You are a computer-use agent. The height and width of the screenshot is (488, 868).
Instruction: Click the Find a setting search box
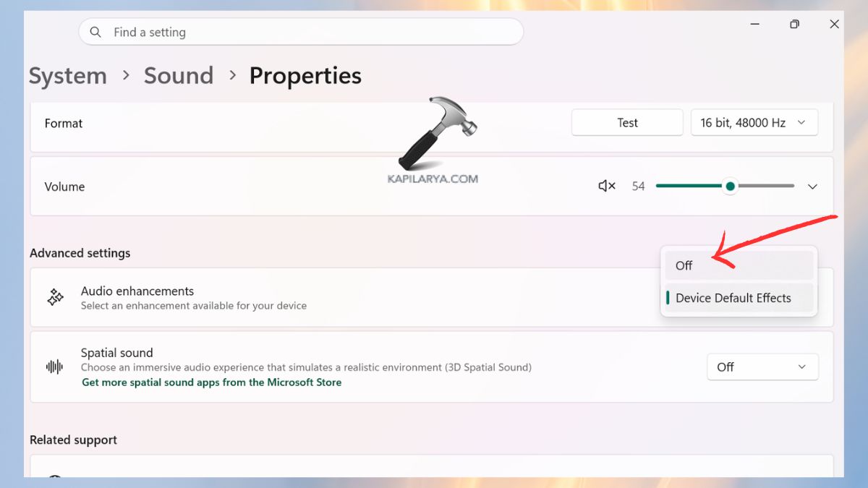[x=301, y=32]
